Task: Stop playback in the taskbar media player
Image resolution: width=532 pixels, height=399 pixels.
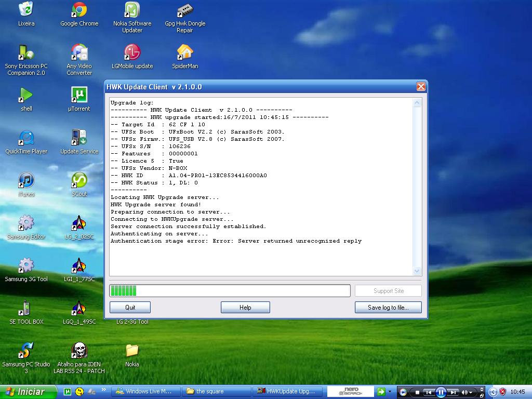Action: click(x=417, y=393)
